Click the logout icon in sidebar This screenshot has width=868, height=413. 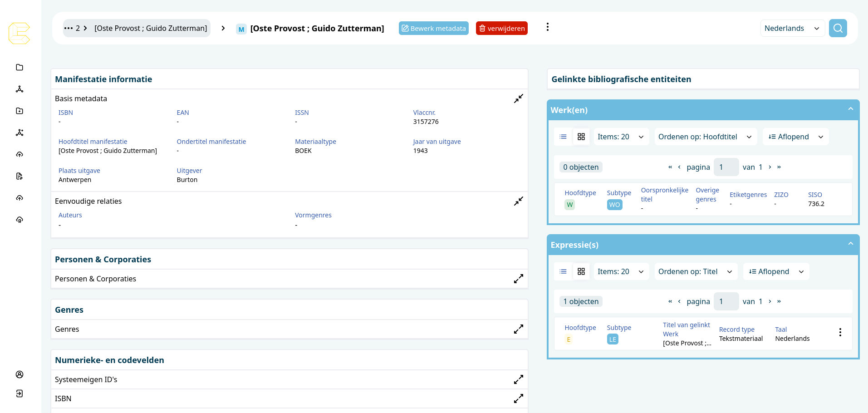(20, 393)
